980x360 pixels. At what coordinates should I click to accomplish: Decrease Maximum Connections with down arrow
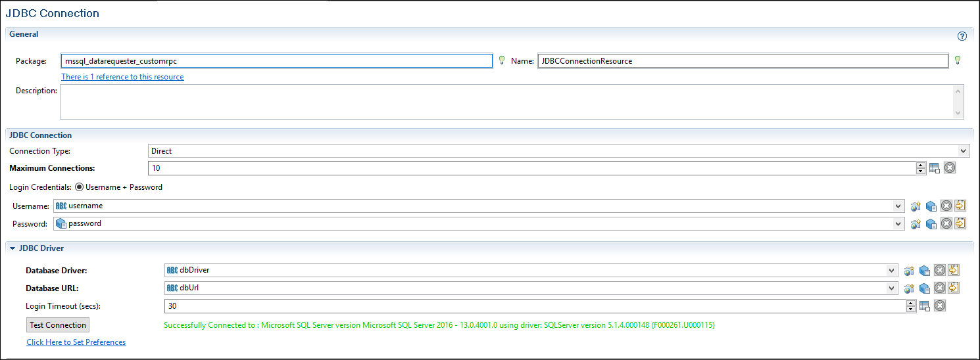(x=921, y=171)
